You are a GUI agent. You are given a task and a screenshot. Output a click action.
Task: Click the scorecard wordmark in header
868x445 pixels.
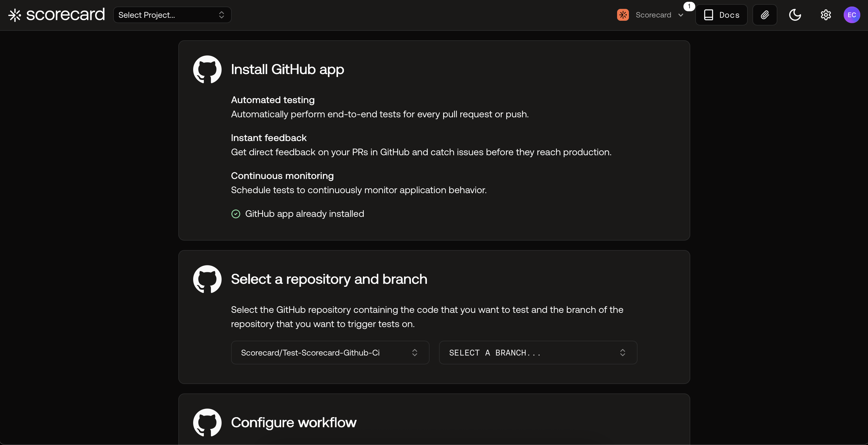click(x=65, y=15)
